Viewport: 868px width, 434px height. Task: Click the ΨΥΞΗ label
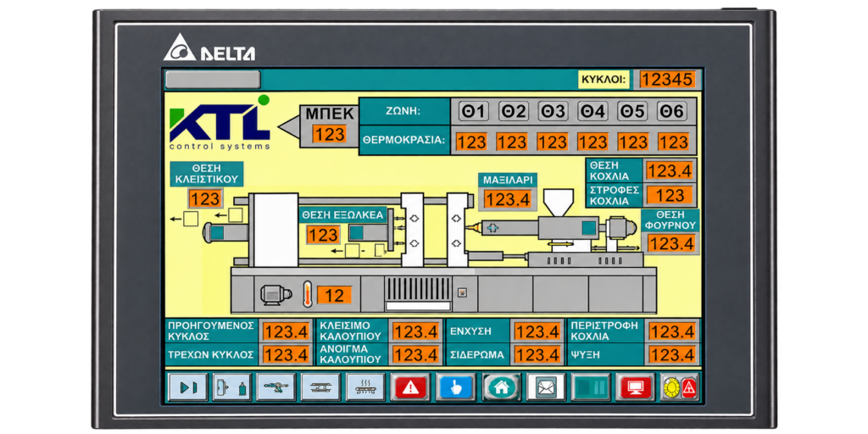point(585,355)
